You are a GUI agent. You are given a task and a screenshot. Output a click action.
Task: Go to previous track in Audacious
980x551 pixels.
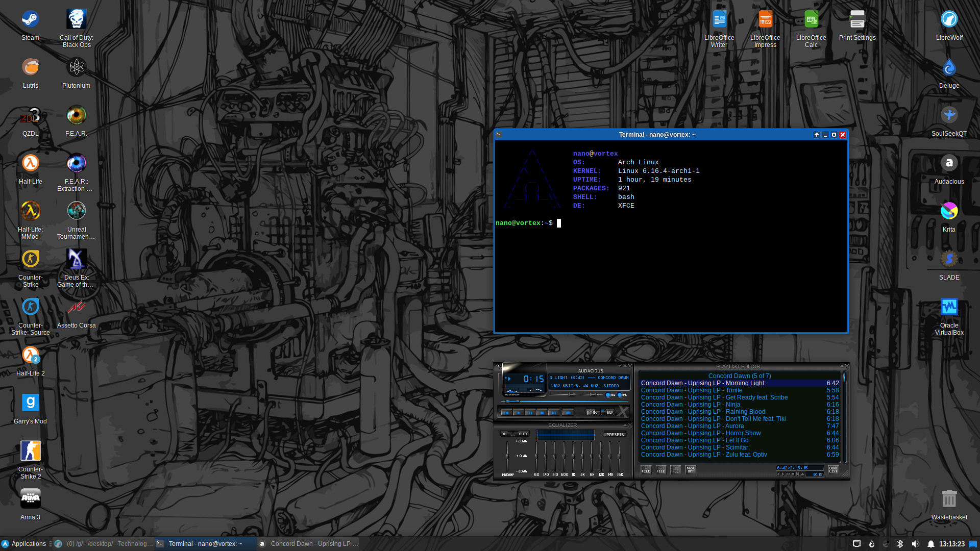[506, 413]
